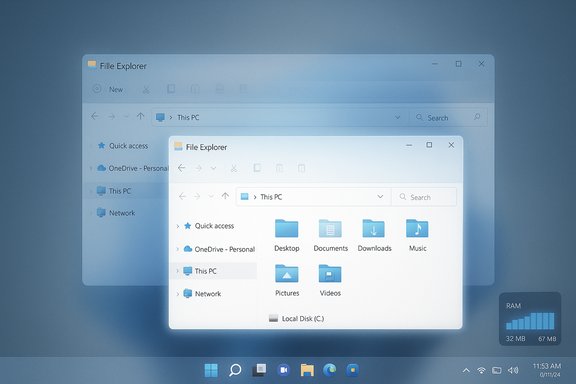Click the Copy icon in back window toolbar
The height and width of the screenshot is (384, 576).
171,89
